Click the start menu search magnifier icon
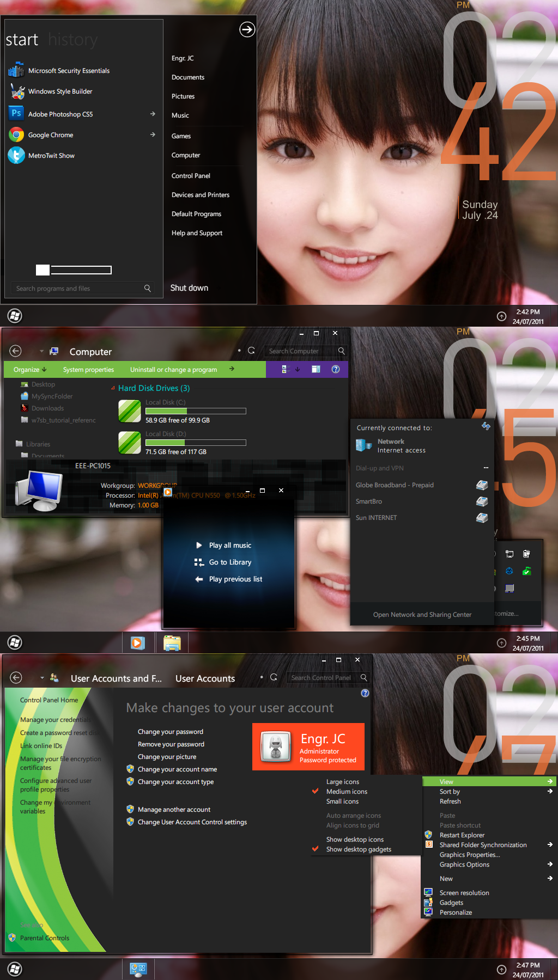This screenshot has width=558, height=980. point(147,289)
